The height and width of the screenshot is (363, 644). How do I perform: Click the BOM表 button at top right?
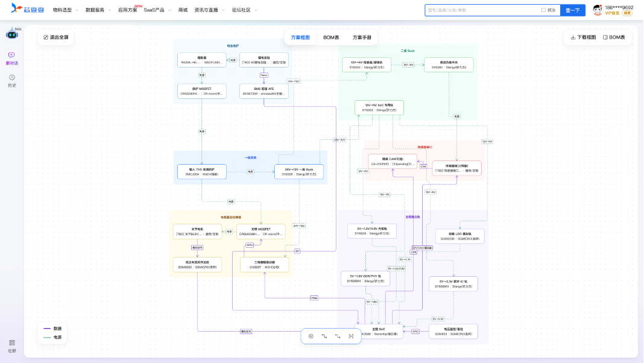[614, 37]
